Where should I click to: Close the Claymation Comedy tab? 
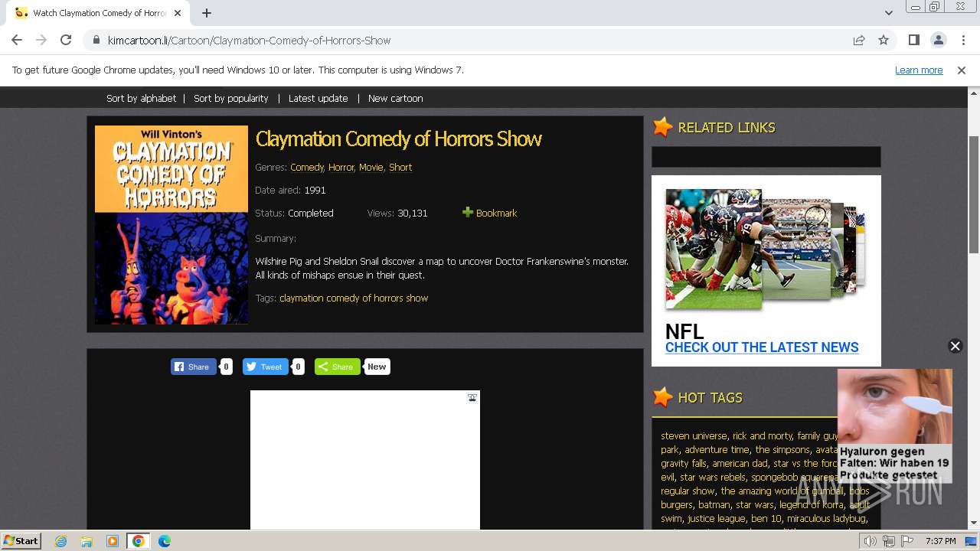click(x=178, y=13)
